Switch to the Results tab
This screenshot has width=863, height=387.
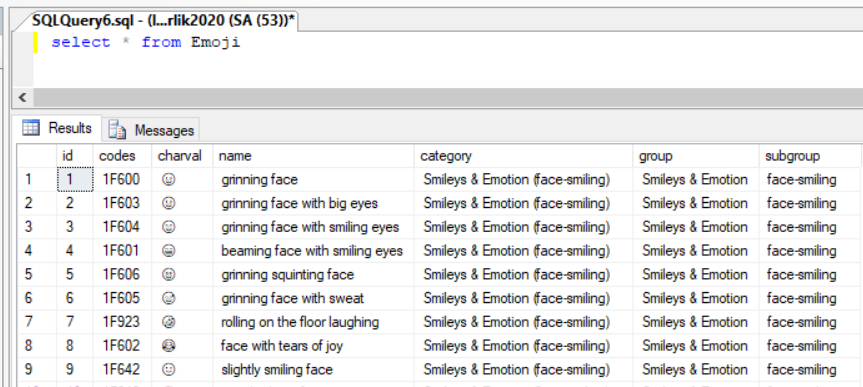[57, 128]
